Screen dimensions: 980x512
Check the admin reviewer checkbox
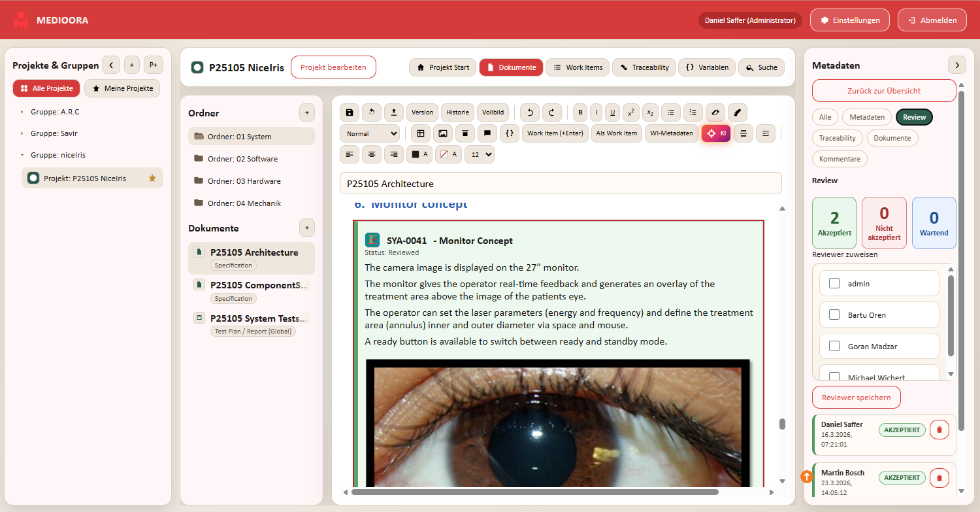[834, 284]
